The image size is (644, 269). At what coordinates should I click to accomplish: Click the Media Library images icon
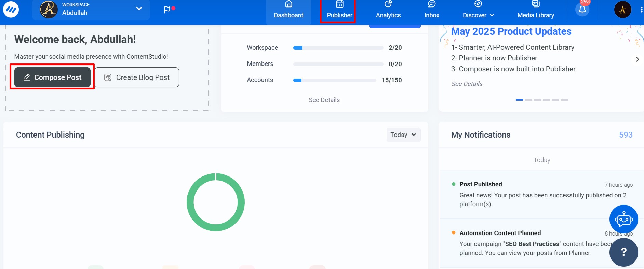[536, 4]
